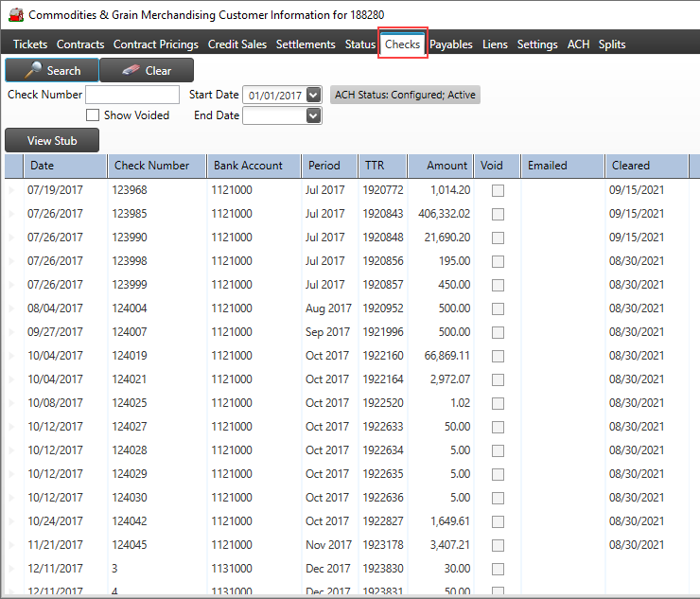Select the ACH tab
The width and height of the screenshot is (700, 599).
[578, 44]
